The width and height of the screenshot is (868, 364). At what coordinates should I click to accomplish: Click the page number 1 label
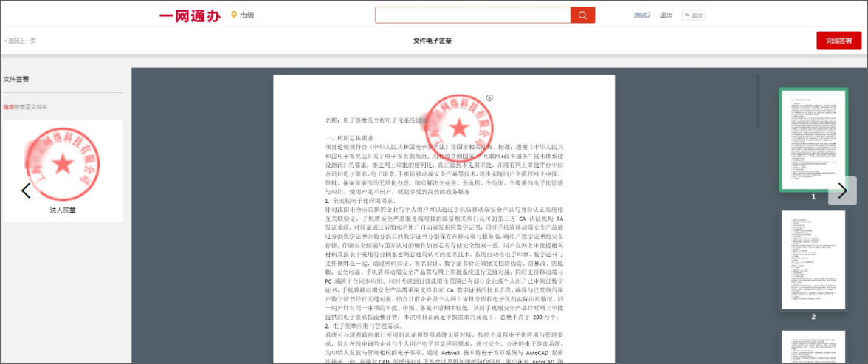pos(813,196)
